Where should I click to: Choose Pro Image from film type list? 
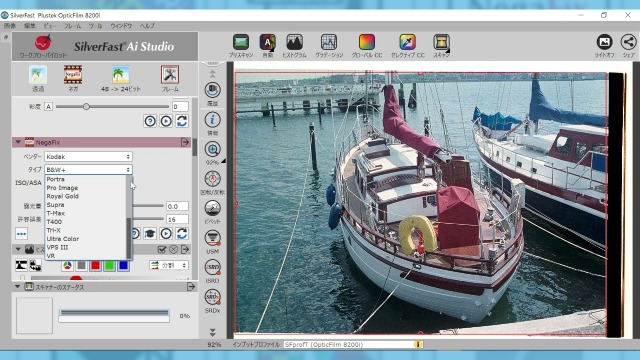[x=62, y=188]
